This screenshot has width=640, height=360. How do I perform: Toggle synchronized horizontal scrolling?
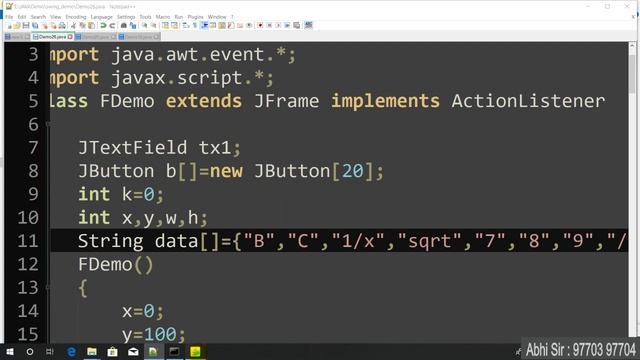point(174,26)
